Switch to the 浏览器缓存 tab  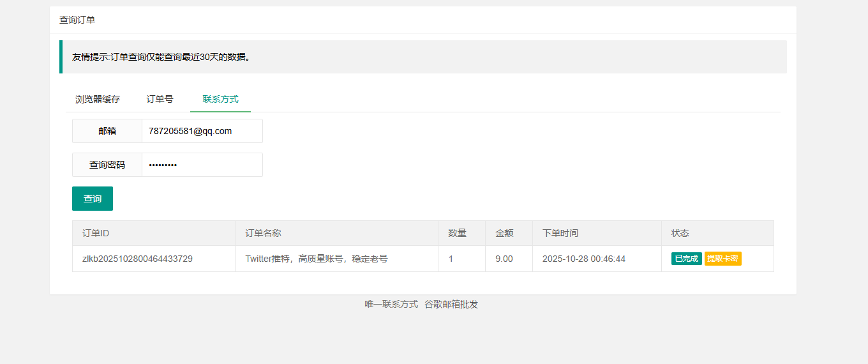click(98, 99)
